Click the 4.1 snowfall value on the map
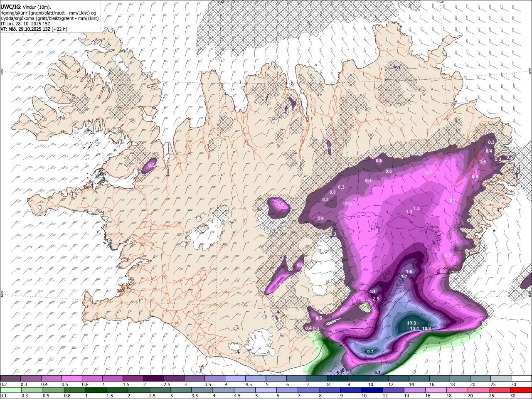The image size is (532, 399). pos(372,292)
